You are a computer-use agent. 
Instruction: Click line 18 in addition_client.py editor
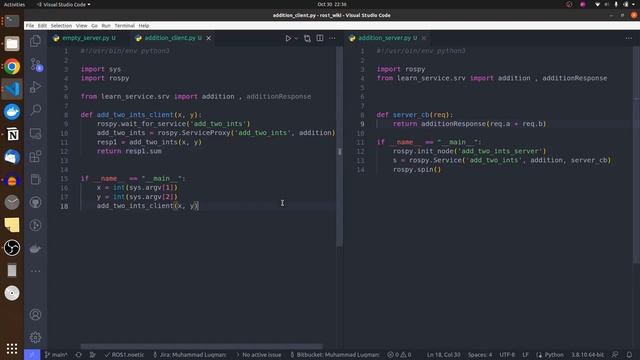[x=147, y=206]
